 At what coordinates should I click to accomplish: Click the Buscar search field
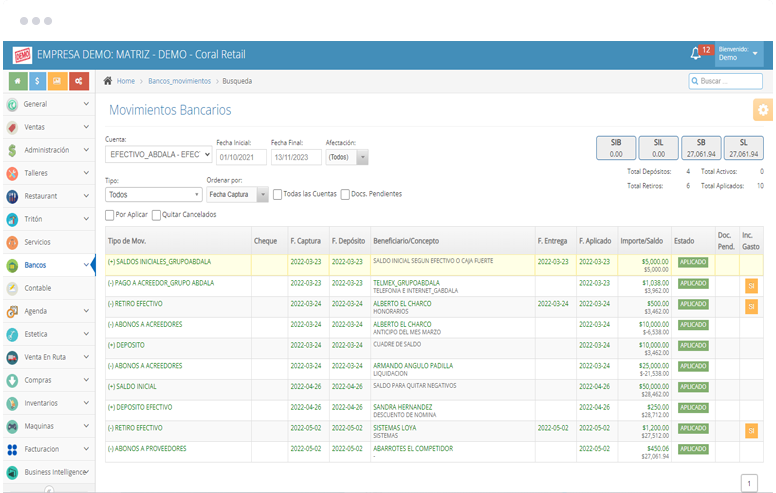pyautogui.click(x=726, y=81)
